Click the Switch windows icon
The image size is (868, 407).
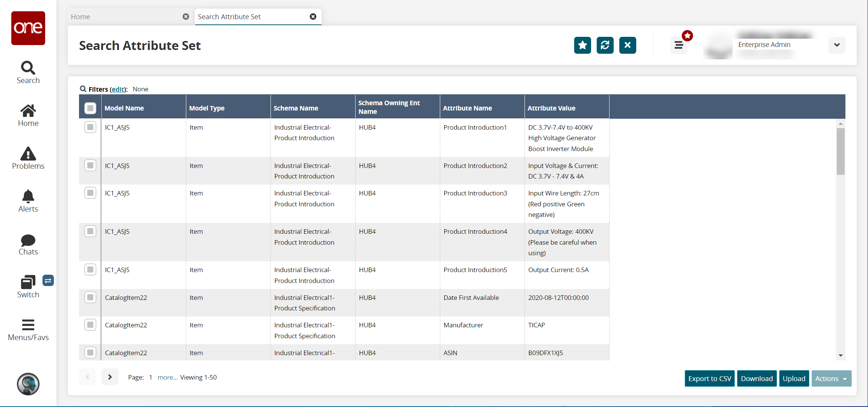pos(28,282)
